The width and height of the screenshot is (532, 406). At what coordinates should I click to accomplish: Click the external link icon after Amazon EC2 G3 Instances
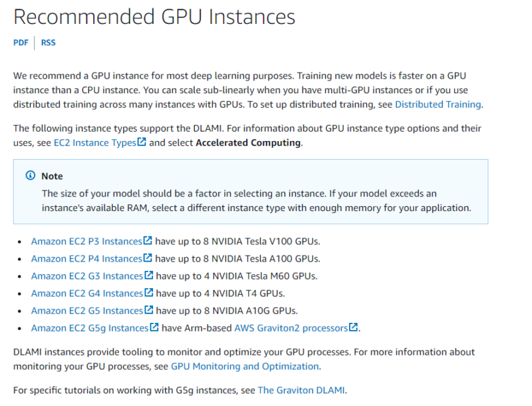coord(148,276)
